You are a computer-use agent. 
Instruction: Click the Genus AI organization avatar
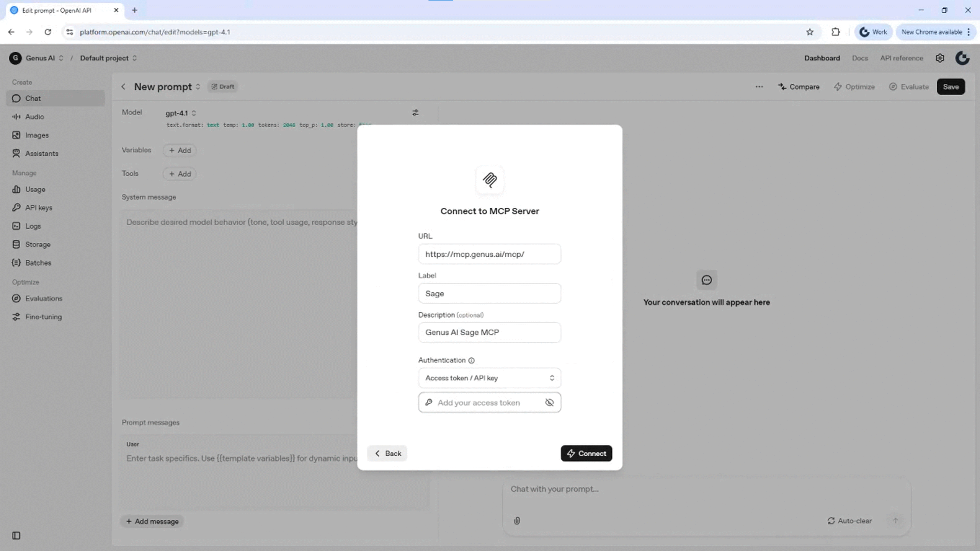click(x=15, y=58)
